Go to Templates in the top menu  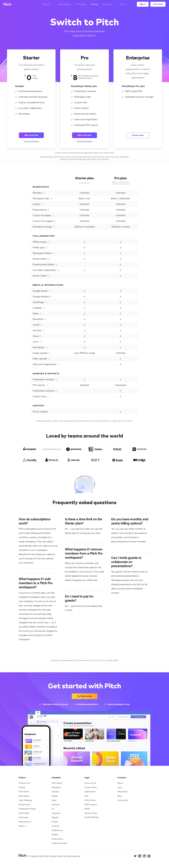click(81, 4)
